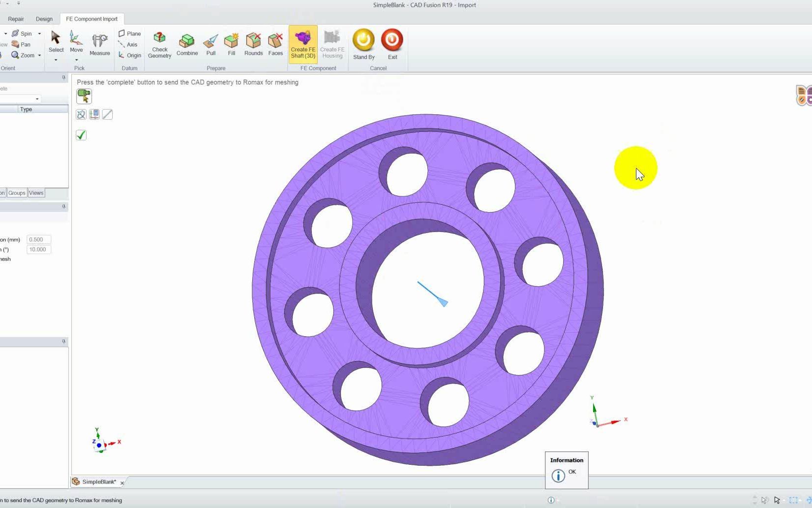Switch to the Design tab

click(44, 19)
